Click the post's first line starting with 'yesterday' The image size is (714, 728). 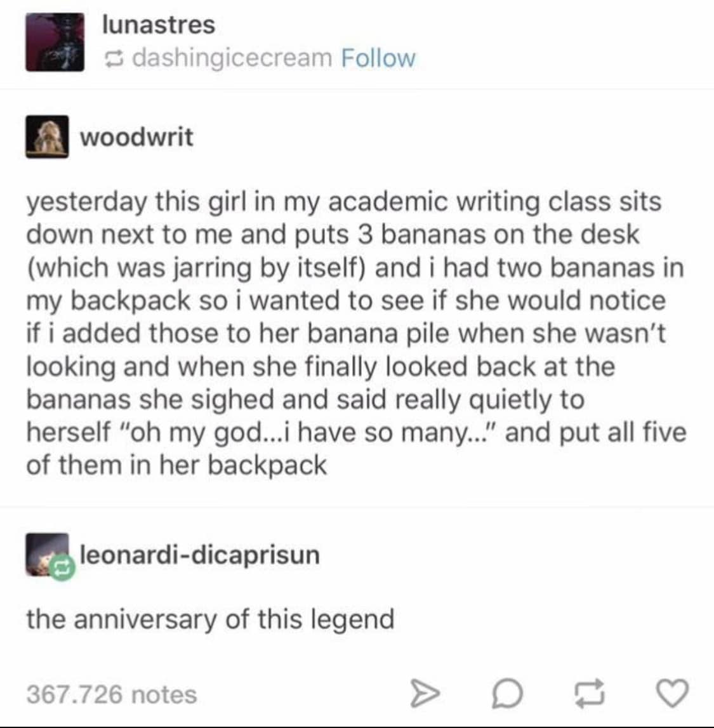point(343,202)
